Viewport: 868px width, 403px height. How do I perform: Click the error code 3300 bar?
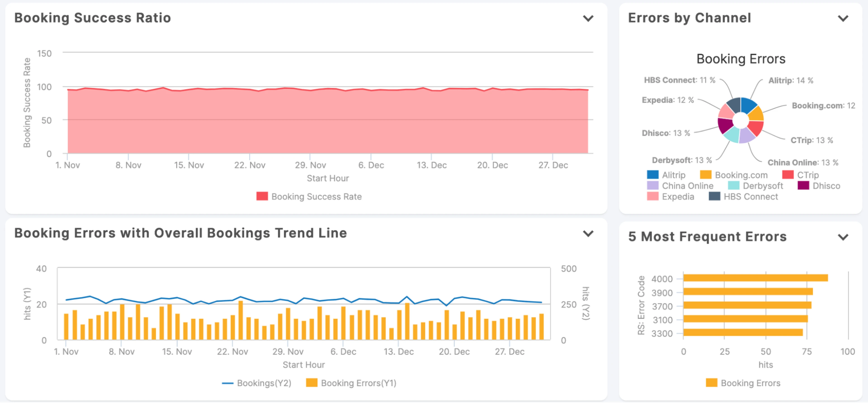click(743, 333)
